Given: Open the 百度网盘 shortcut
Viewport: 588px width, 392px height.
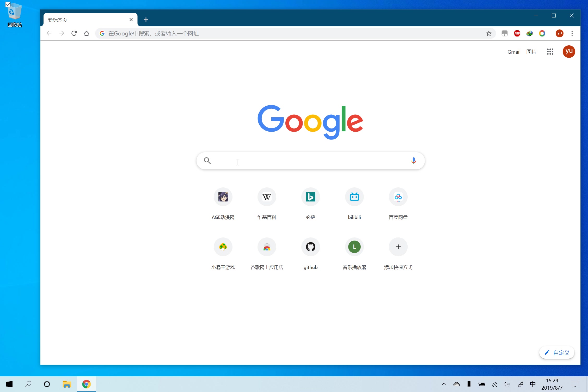Looking at the screenshot, I should pyautogui.click(x=398, y=204).
